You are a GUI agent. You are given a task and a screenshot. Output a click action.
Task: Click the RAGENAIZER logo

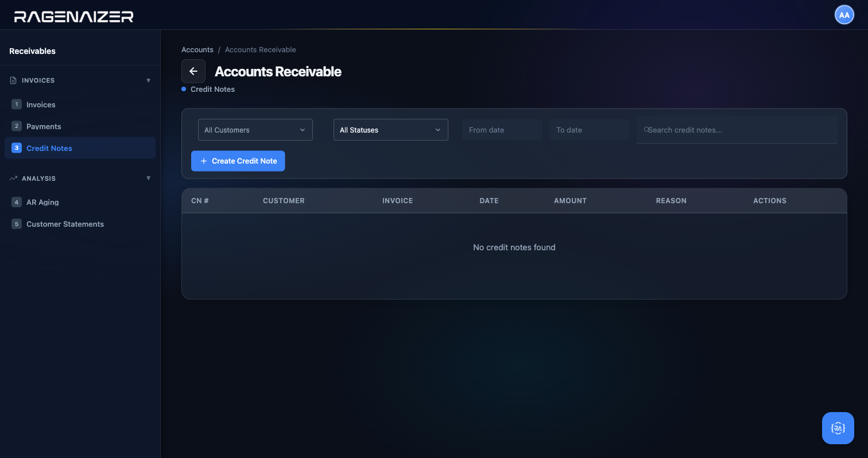coord(73,17)
